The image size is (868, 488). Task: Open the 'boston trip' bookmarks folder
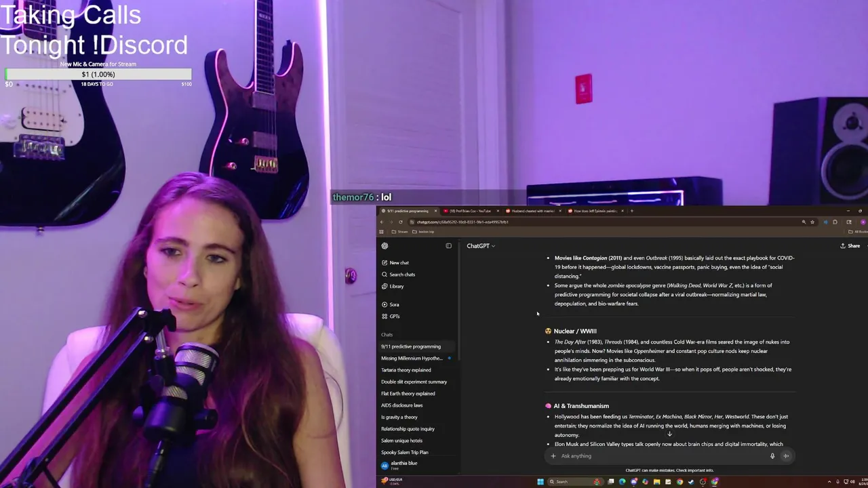[422, 232]
